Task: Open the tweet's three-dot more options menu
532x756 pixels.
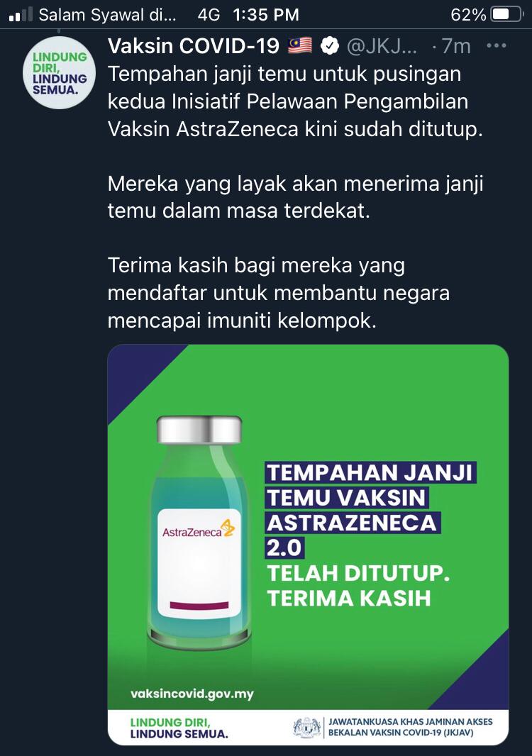Action: point(497,46)
